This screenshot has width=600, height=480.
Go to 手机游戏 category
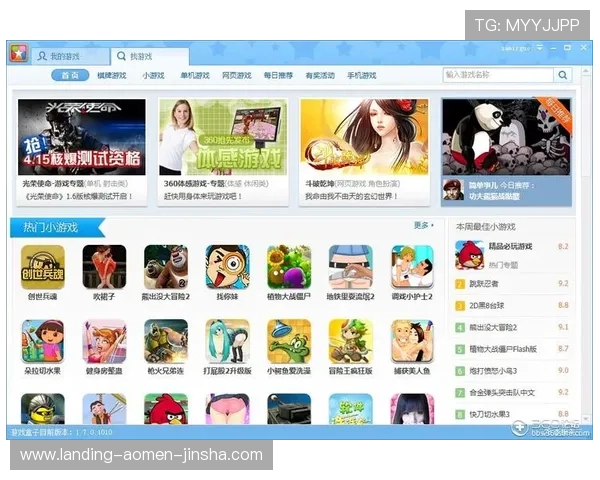click(362, 75)
